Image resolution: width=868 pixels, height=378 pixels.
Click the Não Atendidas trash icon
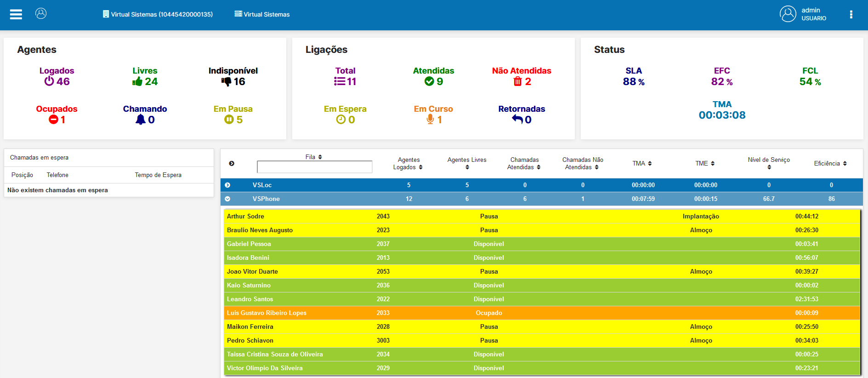click(518, 81)
